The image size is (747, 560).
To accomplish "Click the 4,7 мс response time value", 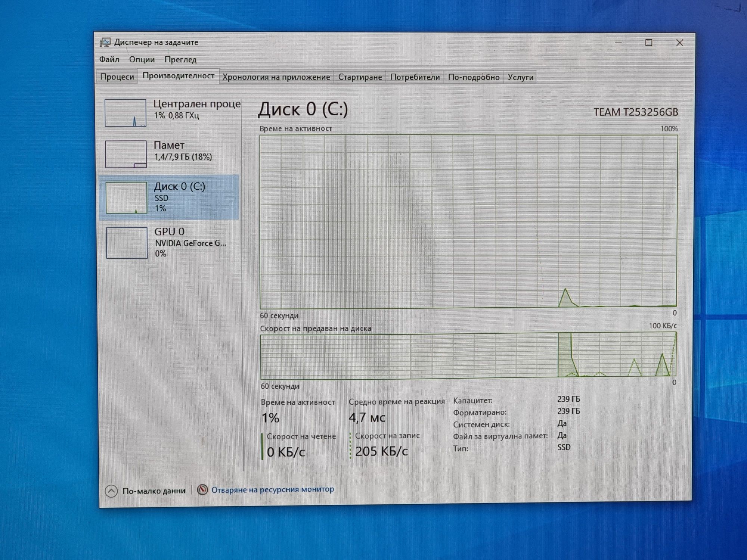I will [367, 417].
